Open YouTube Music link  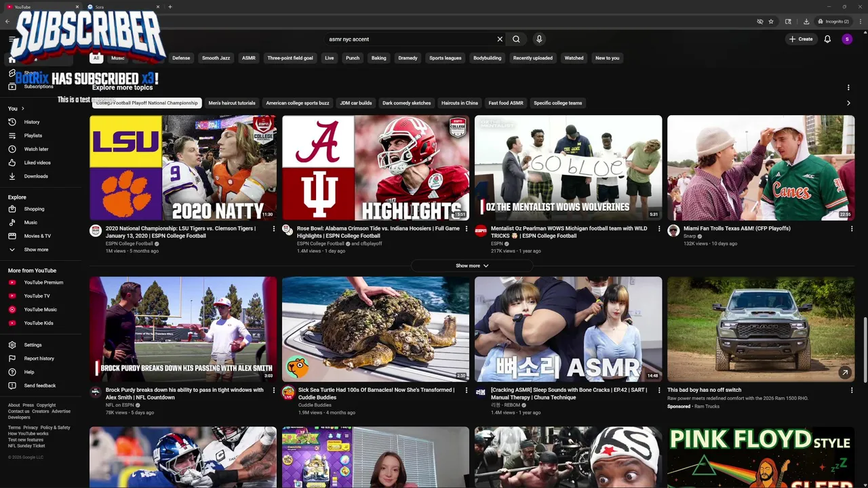(40, 310)
